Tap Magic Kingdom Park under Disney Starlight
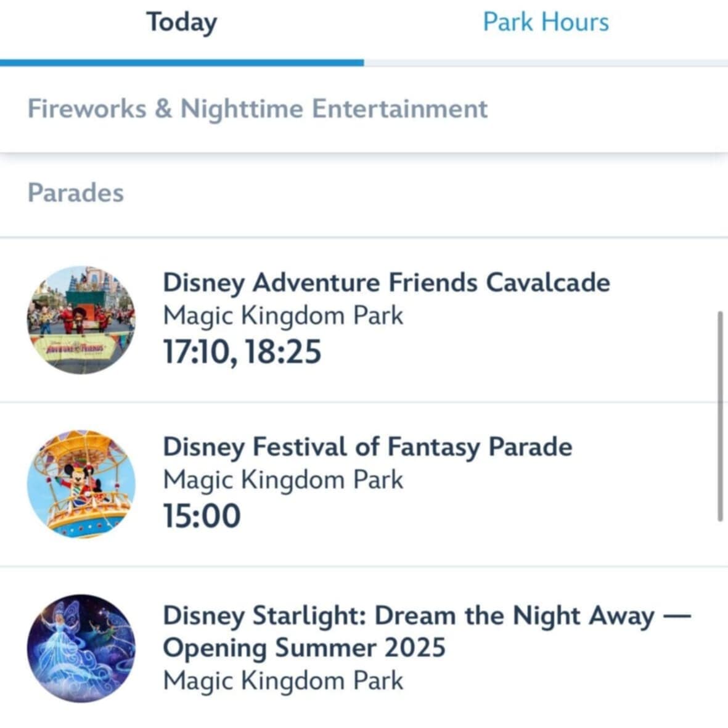Screen dimensions: 728x728 click(283, 681)
